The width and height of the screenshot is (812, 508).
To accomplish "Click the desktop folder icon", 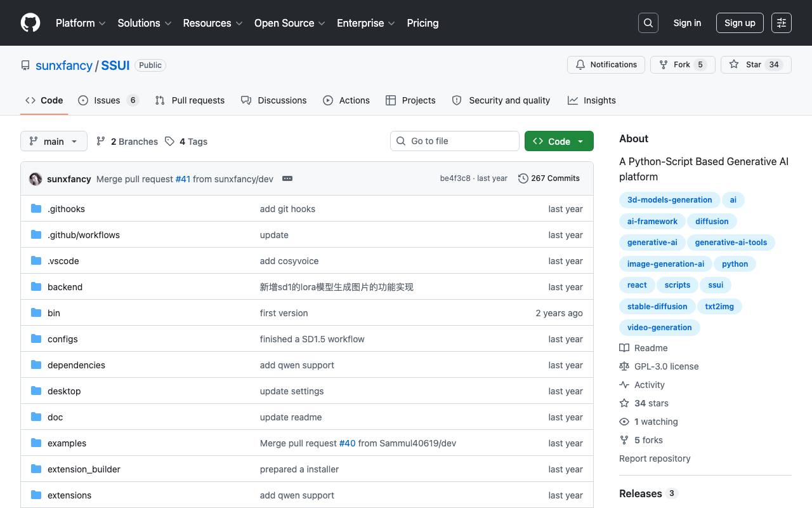I will click(x=36, y=391).
